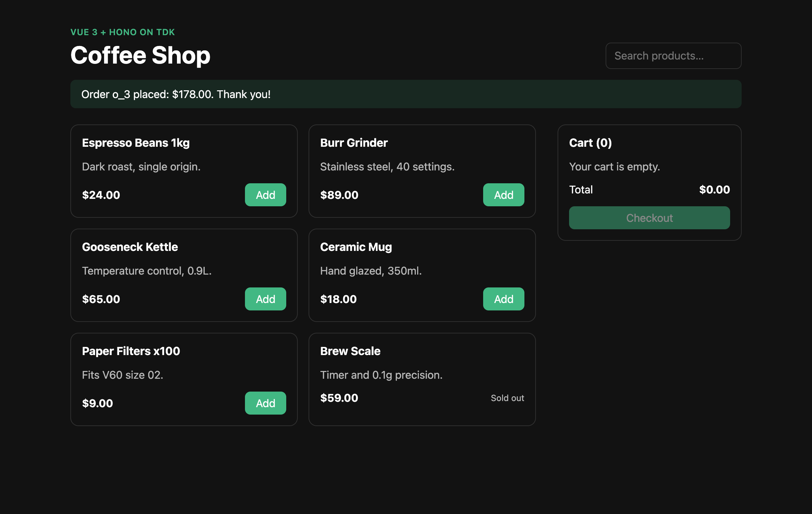Click the Sold out label on Brew Scale
The image size is (812, 514).
click(507, 398)
